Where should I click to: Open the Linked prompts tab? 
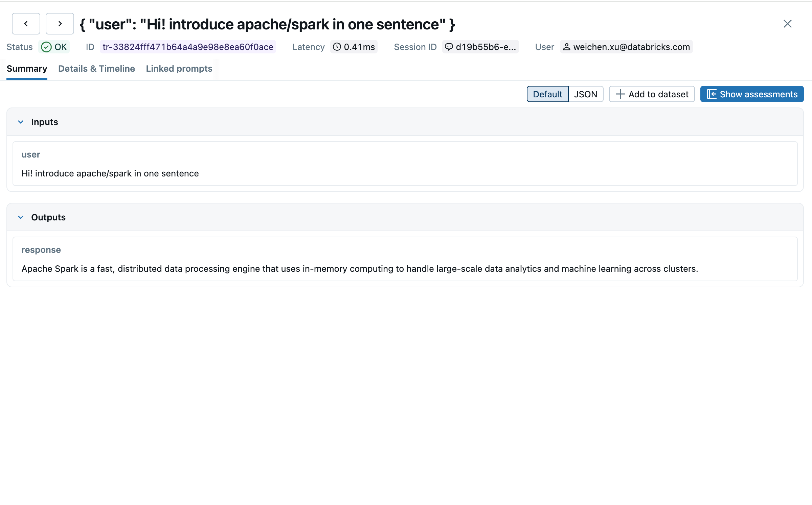click(179, 69)
